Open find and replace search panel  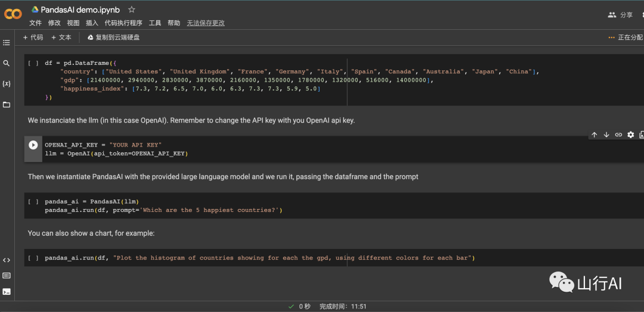pyautogui.click(x=7, y=63)
